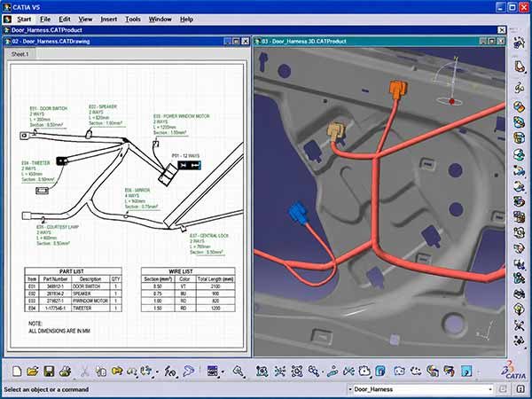The width and height of the screenshot is (532, 399).
Task: Click the greyed-out Cut scissors icon
Action: pos(84,372)
